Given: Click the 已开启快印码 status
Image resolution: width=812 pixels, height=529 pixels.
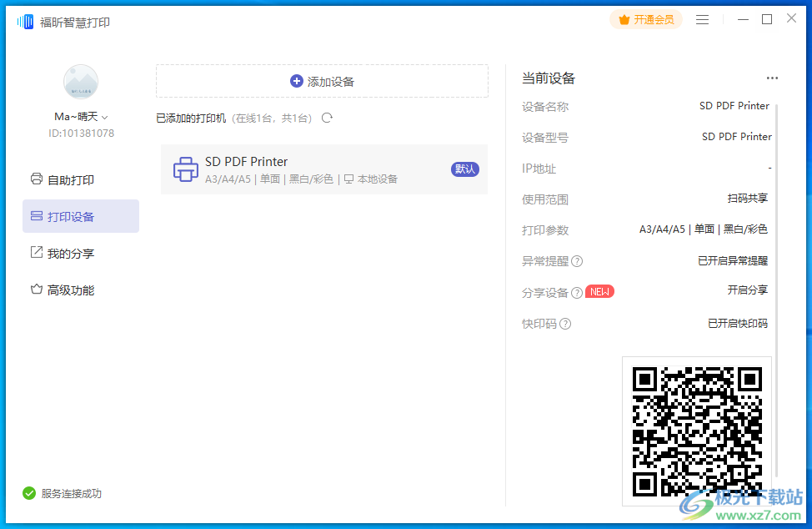Looking at the screenshot, I should tap(738, 323).
